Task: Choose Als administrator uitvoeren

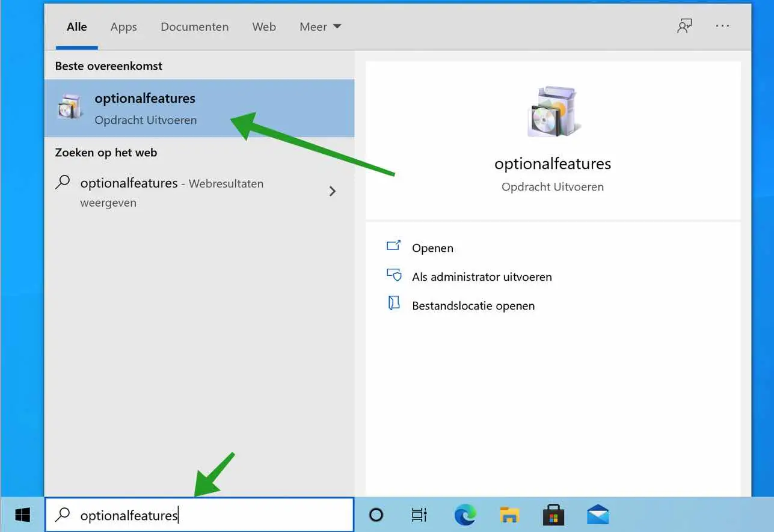Action: pyautogui.click(x=482, y=277)
